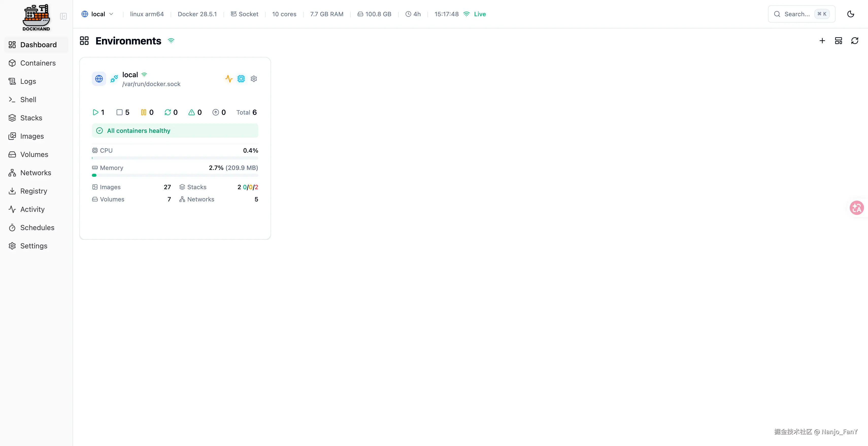This screenshot has width=868, height=446.
Task: Switch the dashboard layout view icon
Action: point(838,41)
